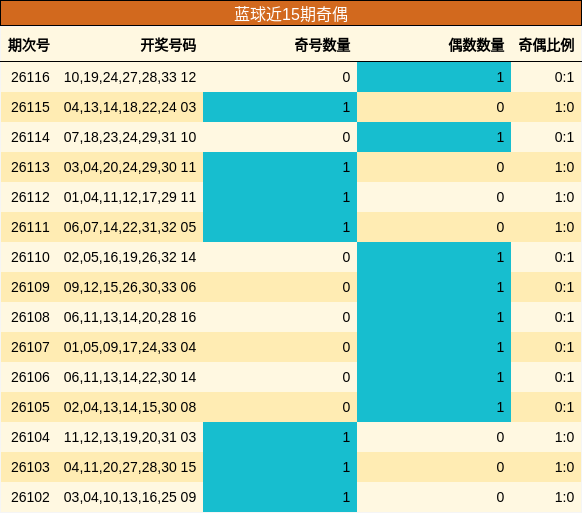This screenshot has width=582, height=513.
Task: Click issue number 26103
Action: [30, 467]
